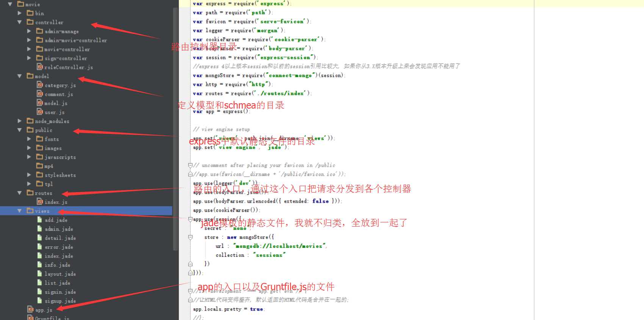Collapse the controller folder arrow

coord(19,22)
